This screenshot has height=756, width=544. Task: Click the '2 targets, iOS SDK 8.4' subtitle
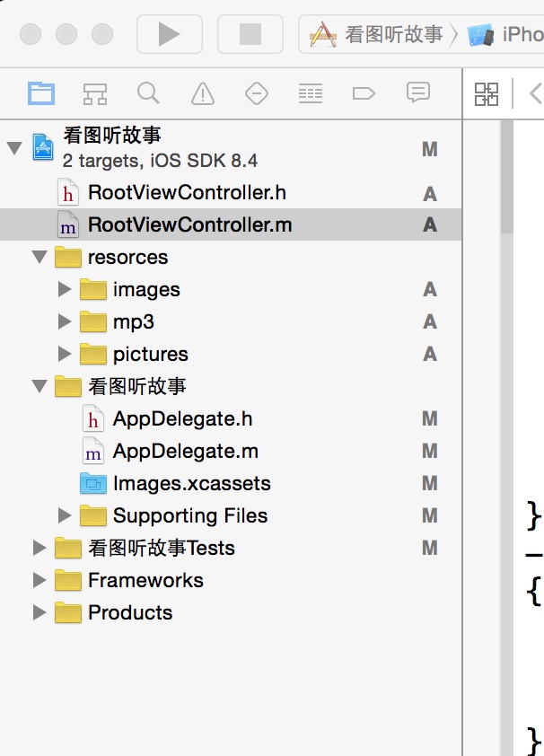(160, 161)
